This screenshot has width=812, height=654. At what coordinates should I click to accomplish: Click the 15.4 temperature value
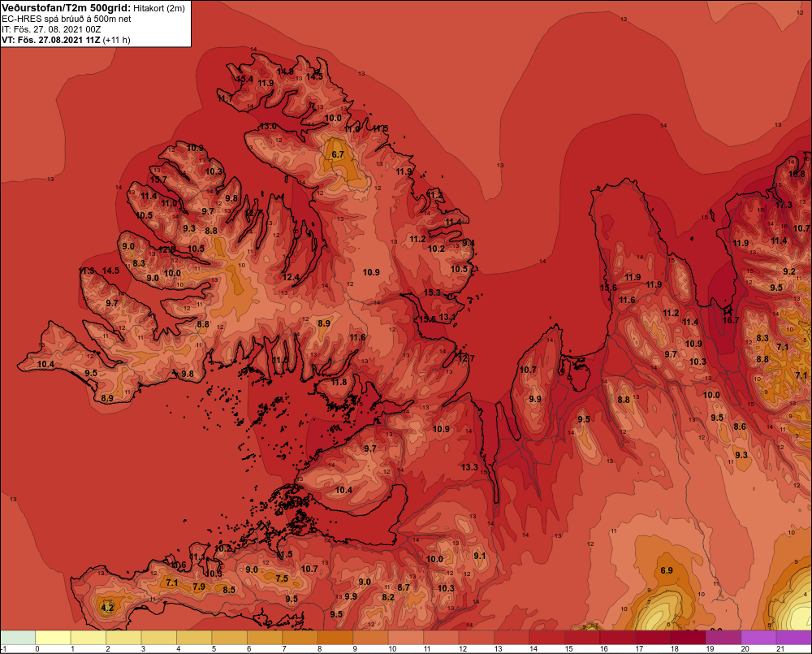(244, 80)
